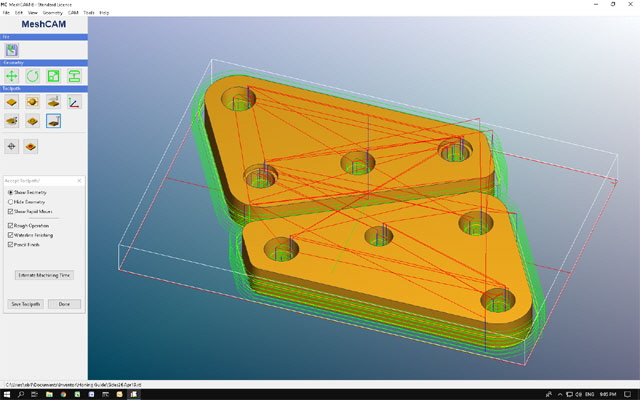Viewport: 640px width, 400px height.
Task: Click the crosshair target icon
Action: pos(11,146)
